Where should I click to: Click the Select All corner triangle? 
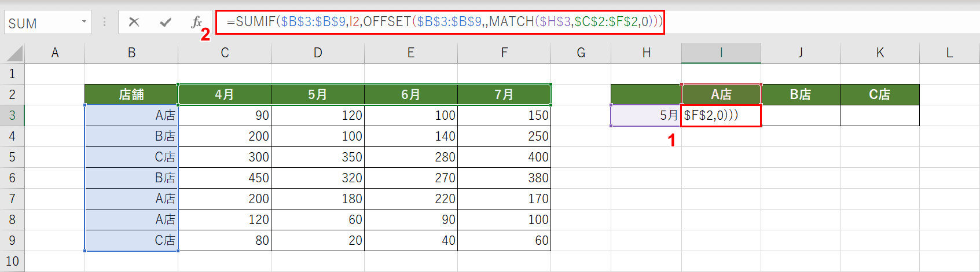14,53
